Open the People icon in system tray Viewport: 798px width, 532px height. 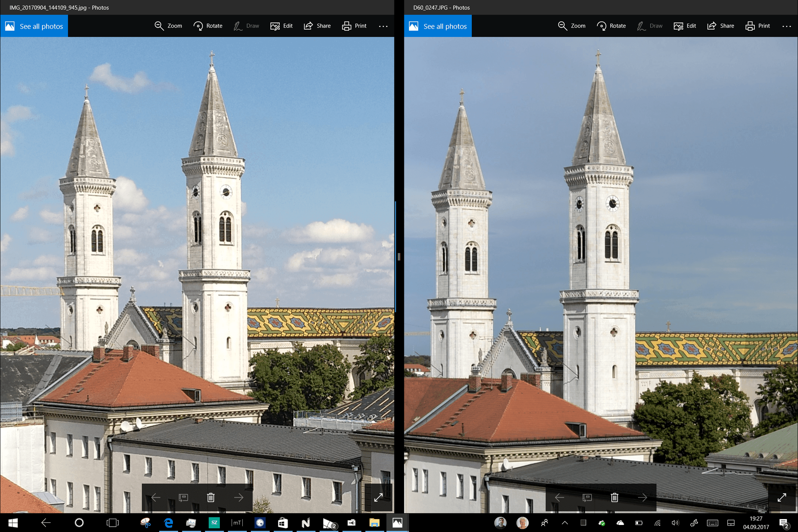[x=544, y=523]
